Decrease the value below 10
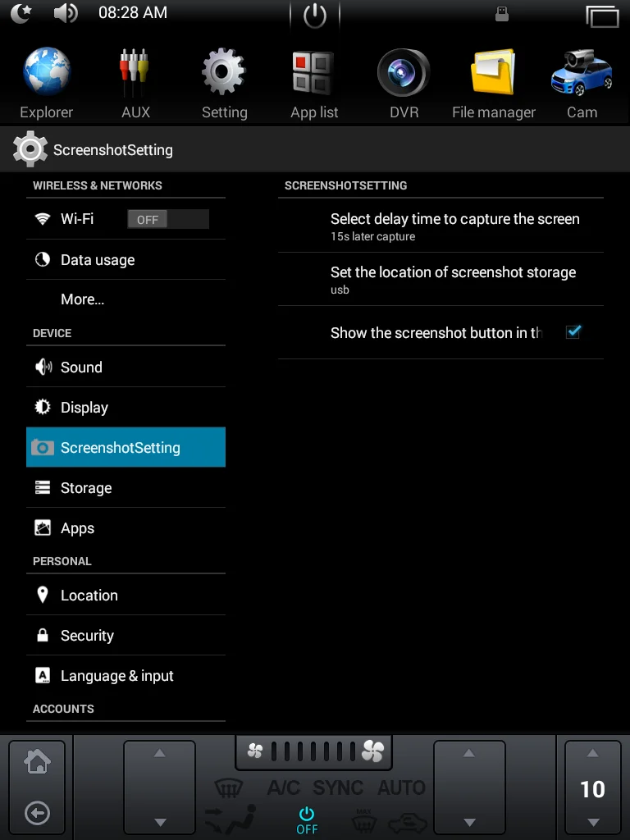Viewport: 630px width, 840px height. point(593,822)
